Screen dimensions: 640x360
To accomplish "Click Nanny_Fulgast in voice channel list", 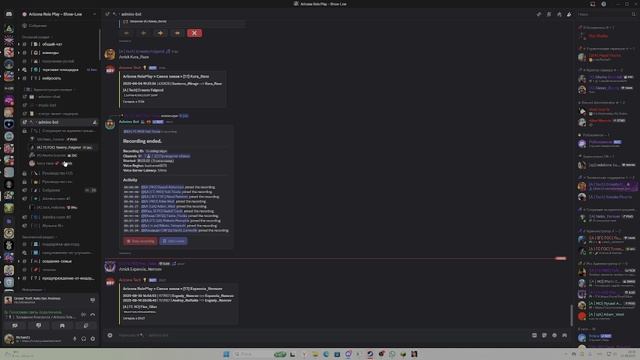I will [61, 147].
